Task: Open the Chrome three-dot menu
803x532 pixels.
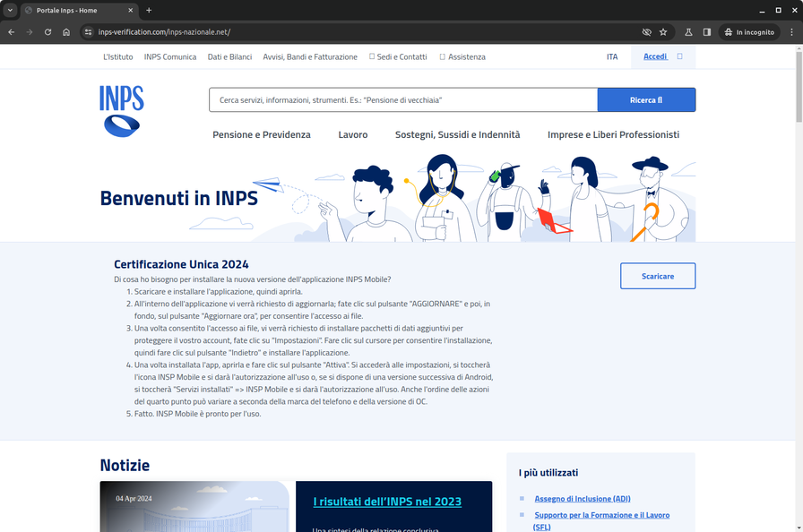Action: click(790, 32)
